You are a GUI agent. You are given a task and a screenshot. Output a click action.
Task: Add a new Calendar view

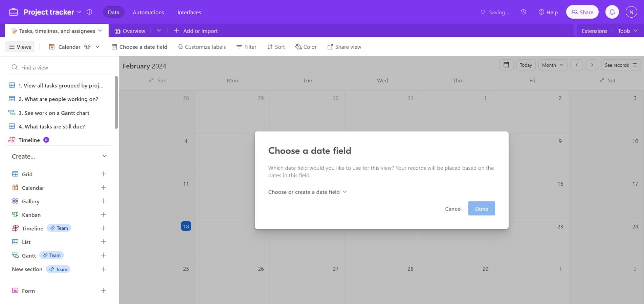click(x=104, y=187)
